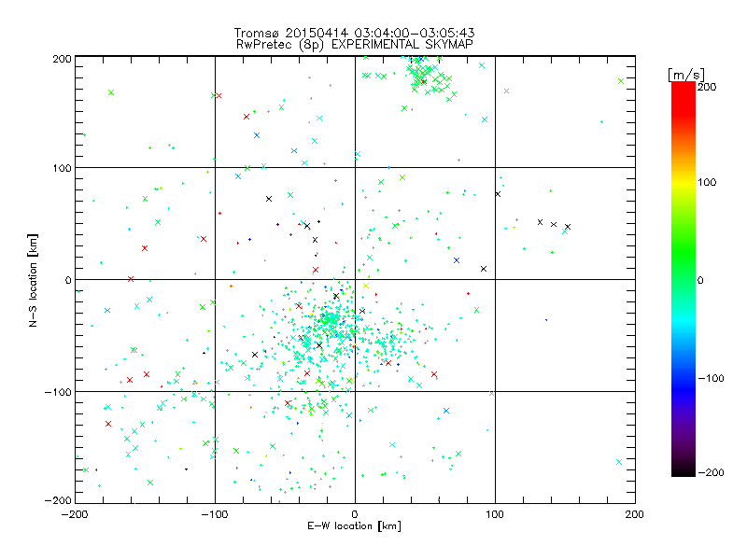Click the N-S axis tick label '100'
Screen dimensions: 747x560
(62, 168)
